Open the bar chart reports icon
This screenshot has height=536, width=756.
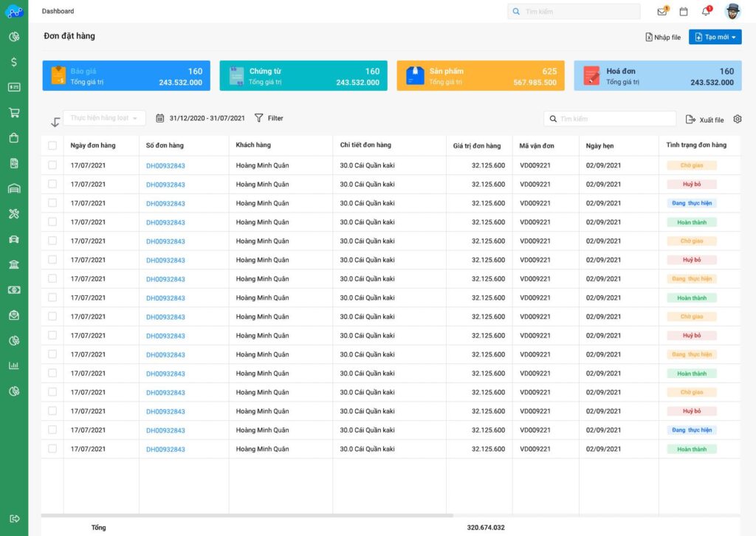14,365
